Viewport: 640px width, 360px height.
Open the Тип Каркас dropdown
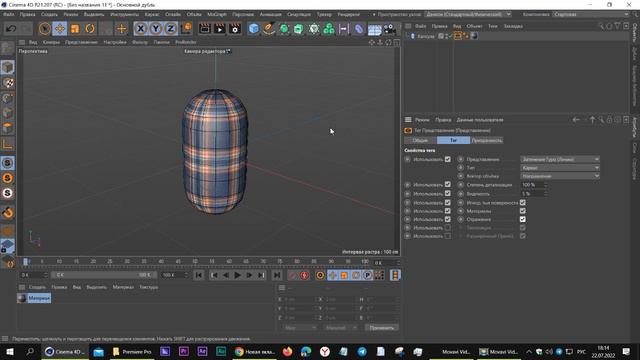click(x=560, y=168)
